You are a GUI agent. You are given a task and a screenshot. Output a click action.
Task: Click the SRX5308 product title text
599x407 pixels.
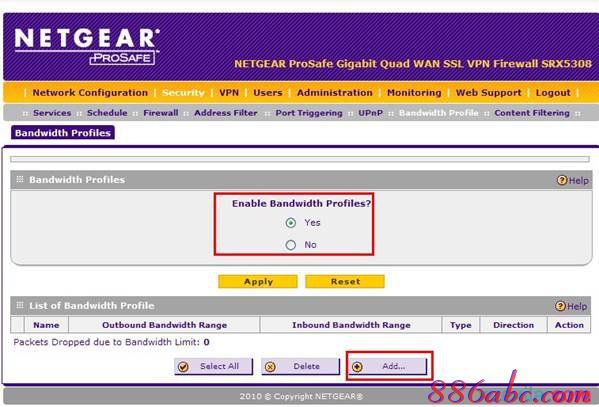[x=413, y=64]
